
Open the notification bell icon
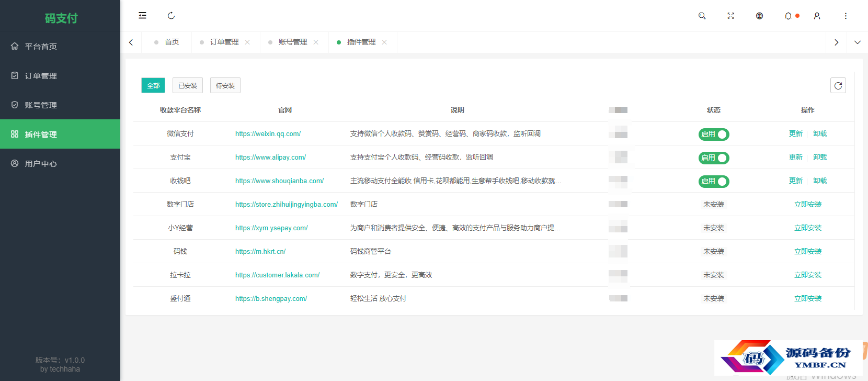788,16
